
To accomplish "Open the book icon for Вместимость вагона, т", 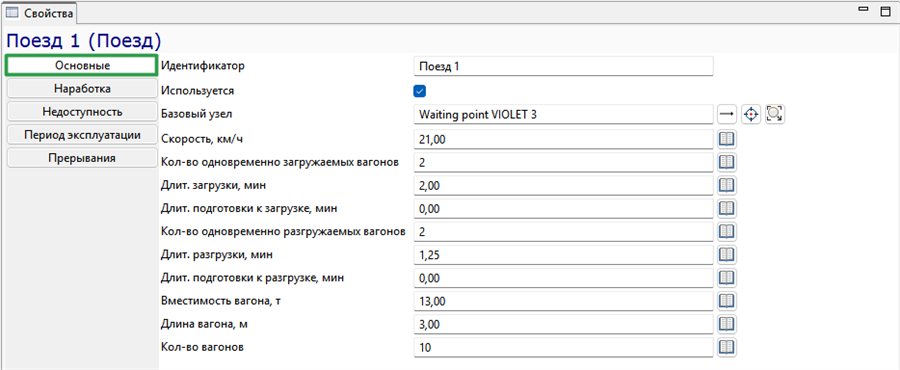I will tap(727, 301).
